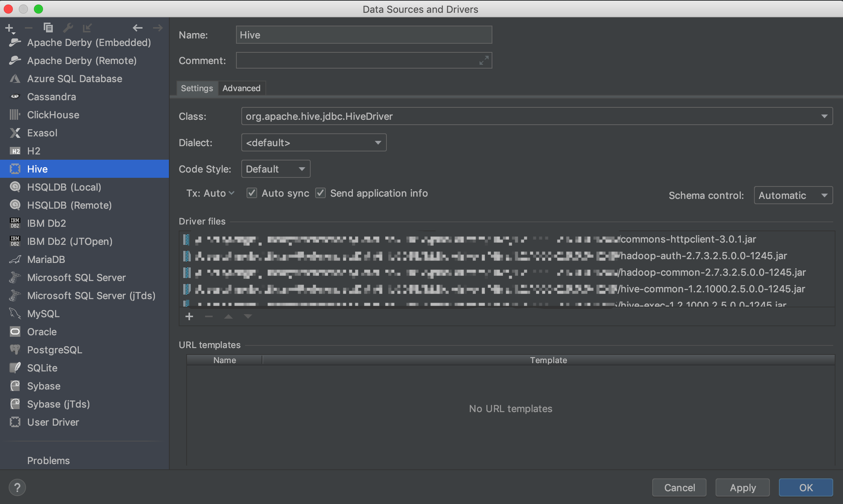The width and height of the screenshot is (843, 504).
Task: Click the PostgreSQL elephant icon
Action: 15,350
